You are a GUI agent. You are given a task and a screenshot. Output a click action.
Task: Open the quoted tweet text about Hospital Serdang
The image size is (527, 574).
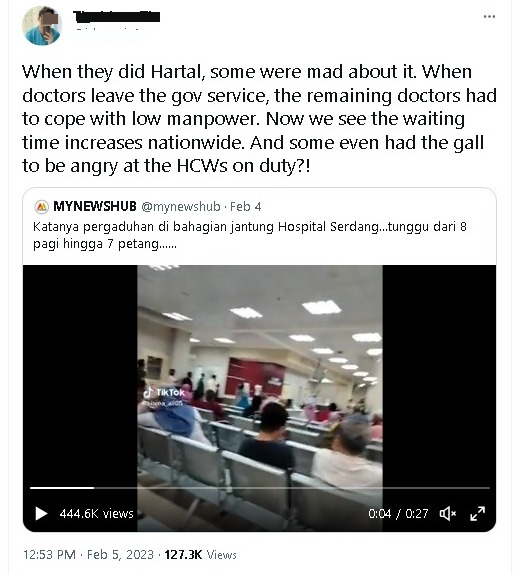point(250,235)
